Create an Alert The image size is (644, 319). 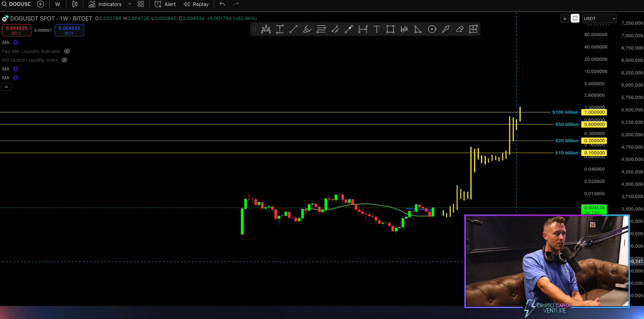(165, 4)
